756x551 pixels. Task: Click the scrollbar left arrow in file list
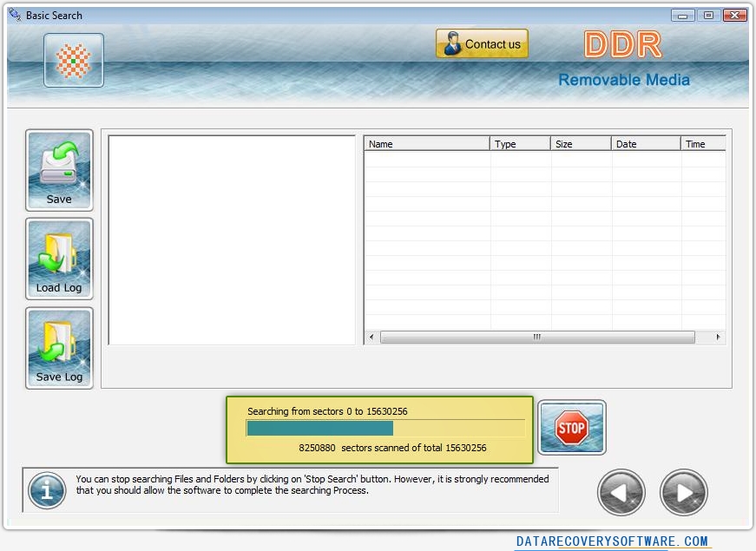(x=371, y=337)
